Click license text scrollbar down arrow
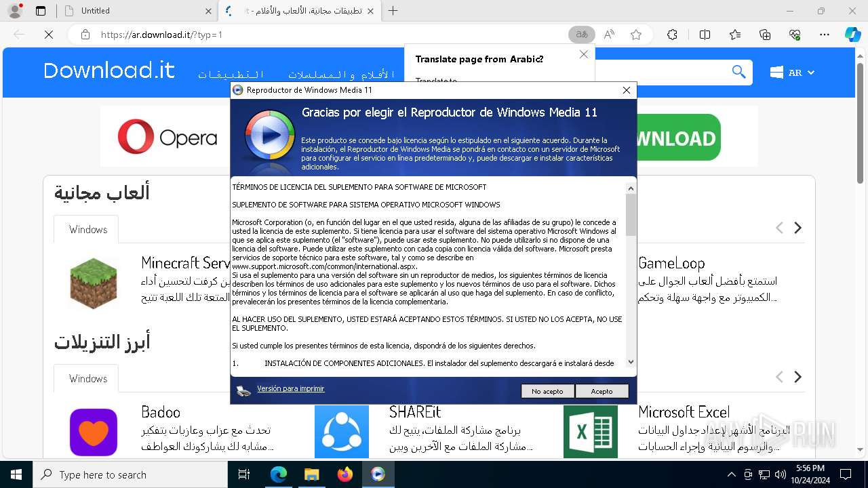The image size is (868, 488). pyautogui.click(x=631, y=363)
